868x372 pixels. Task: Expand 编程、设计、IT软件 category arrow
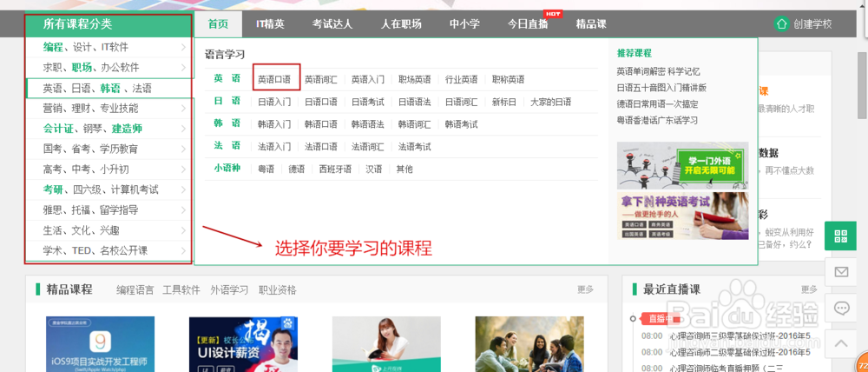183,47
